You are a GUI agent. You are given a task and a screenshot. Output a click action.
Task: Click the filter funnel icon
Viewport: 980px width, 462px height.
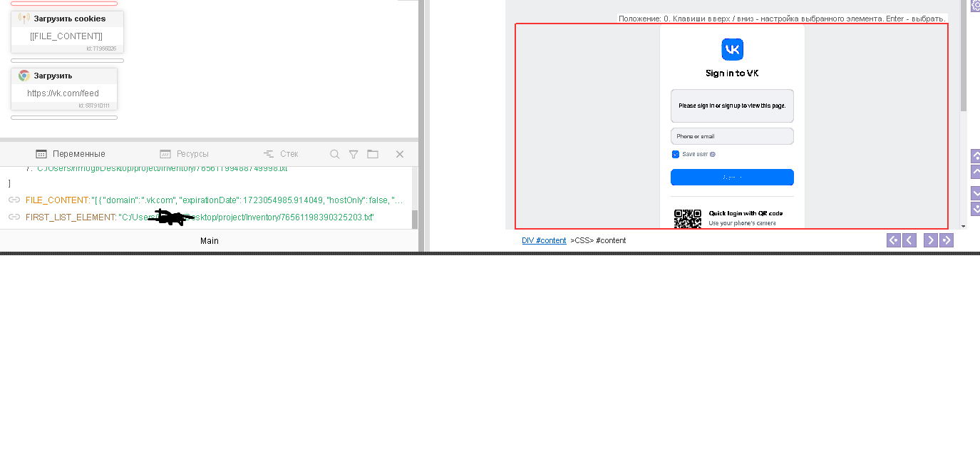point(354,154)
